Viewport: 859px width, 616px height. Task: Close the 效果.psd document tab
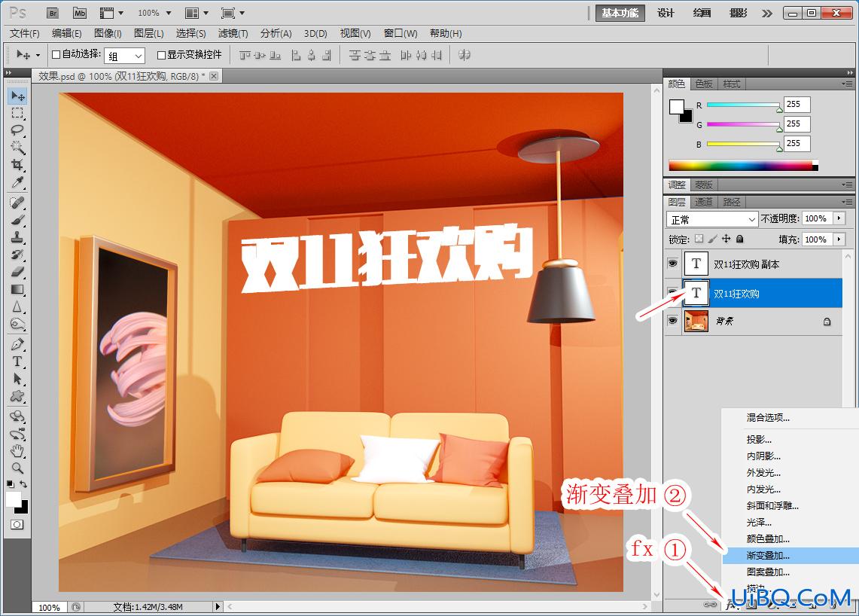tap(215, 76)
